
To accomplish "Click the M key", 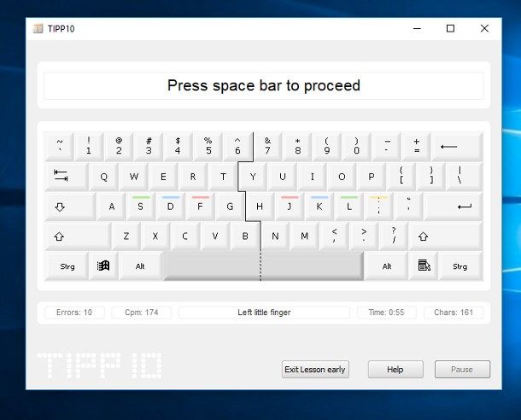I will [x=304, y=236].
